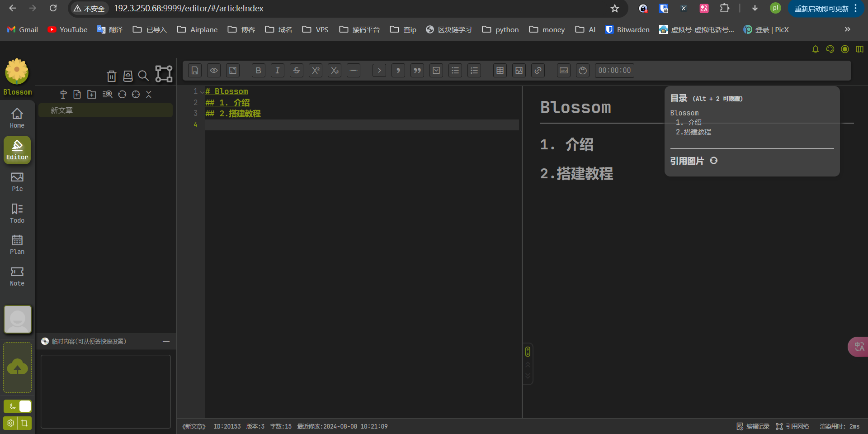Open the Todo section
This screenshot has width=868, height=434.
coord(17,213)
